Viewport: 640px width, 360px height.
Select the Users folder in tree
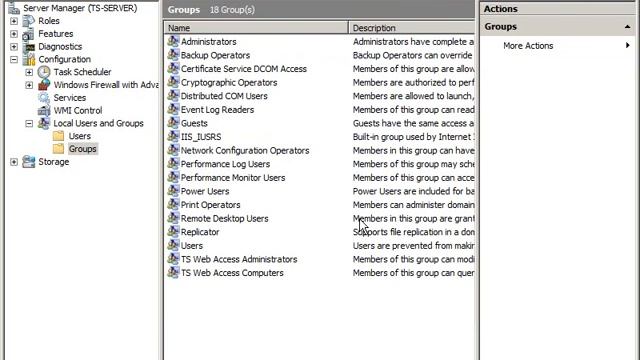point(80,136)
